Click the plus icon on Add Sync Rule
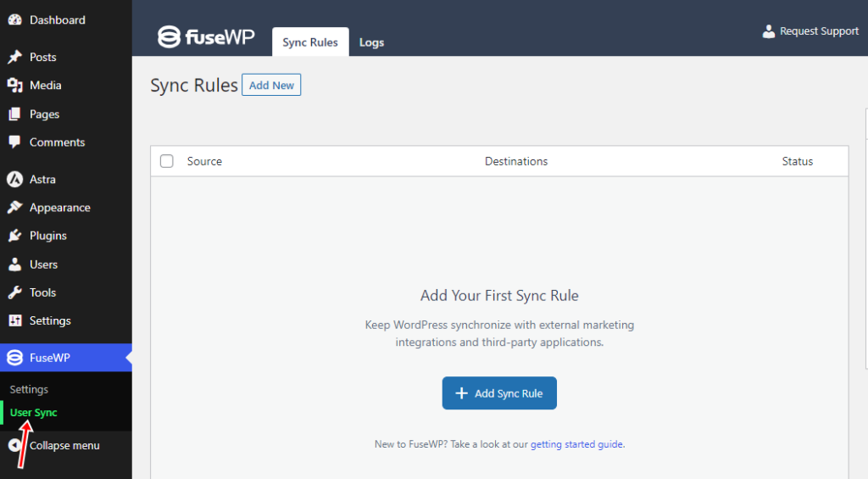Image resolution: width=868 pixels, height=479 pixels. coord(461,393)
